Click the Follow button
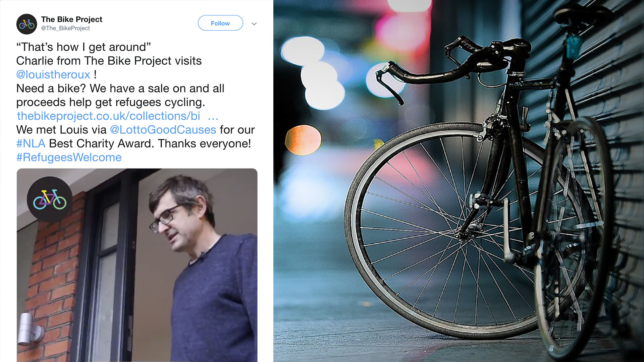644x362 pixels. pyautogui.click(x=220, y=23)
